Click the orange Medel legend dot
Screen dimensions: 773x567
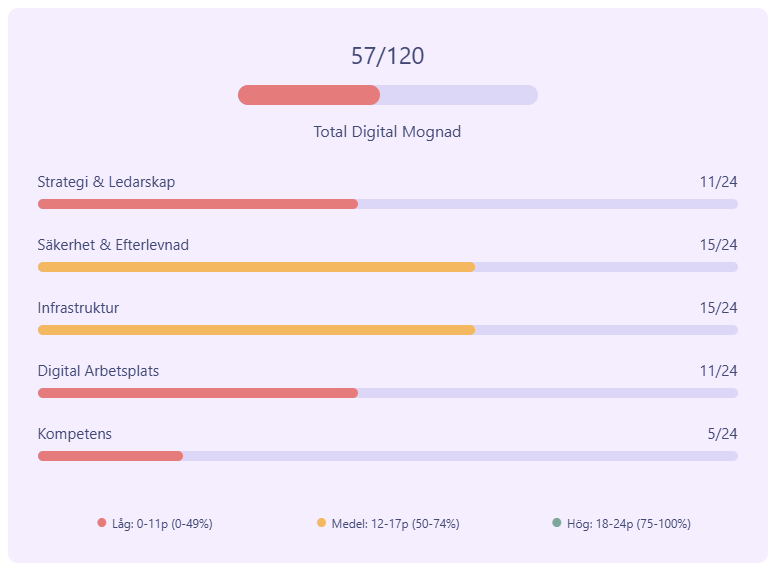coord(321,523)
